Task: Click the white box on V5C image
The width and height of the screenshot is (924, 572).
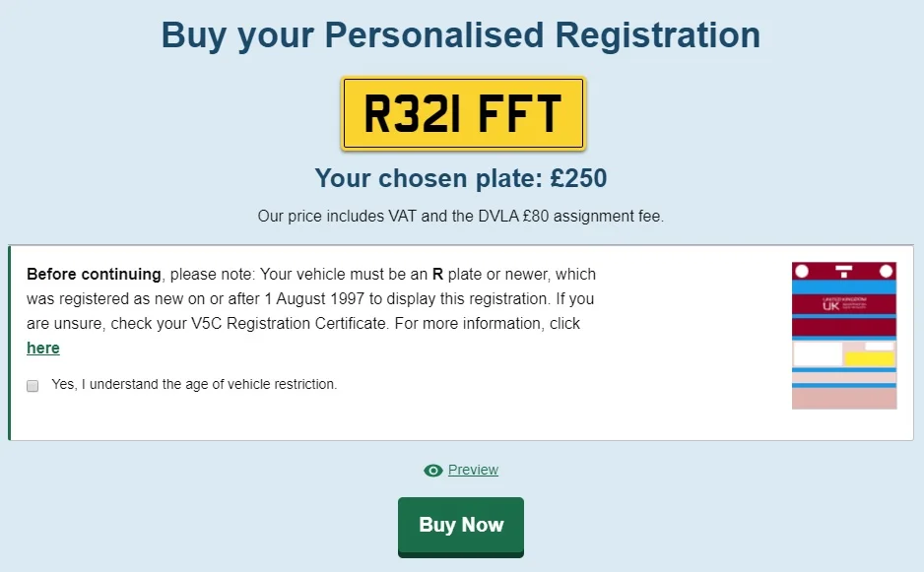Action: 818,354
